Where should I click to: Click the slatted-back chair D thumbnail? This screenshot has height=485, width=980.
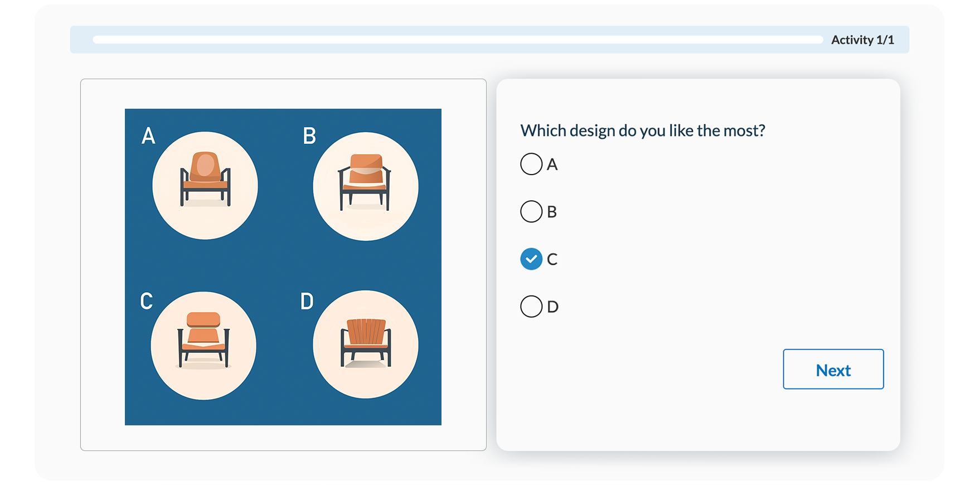[366, 345]
